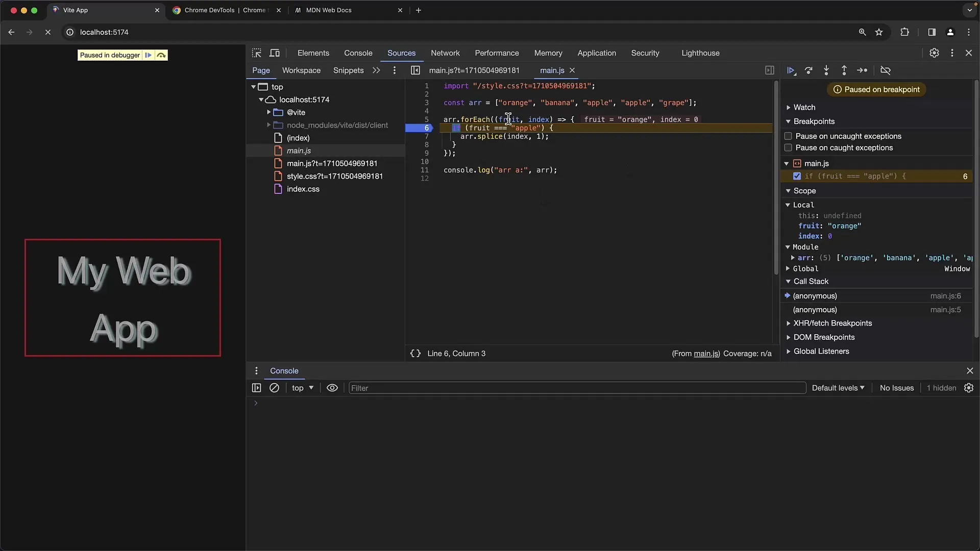Focus the console Filter field
The width and height of the screenshot is (980, 551).
pyautogui.click(x=577, y=388)
